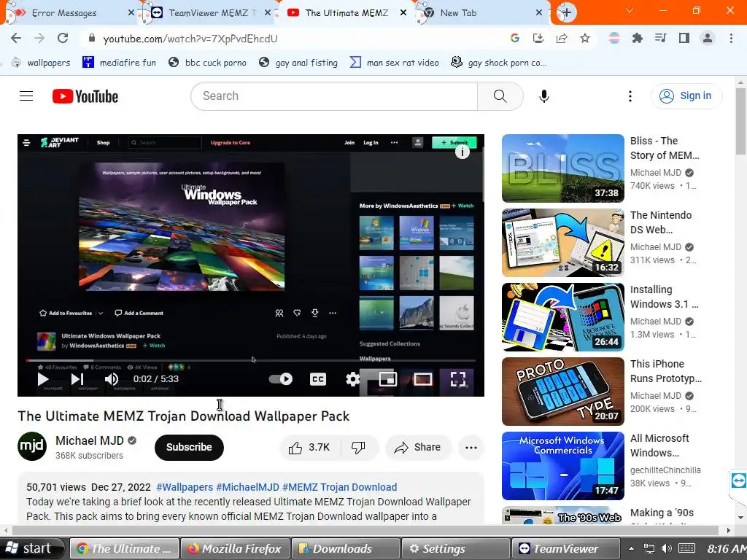Viewport: 747px width, 560px height.
Task: Open the Start menu
Action: click(31, 548)
